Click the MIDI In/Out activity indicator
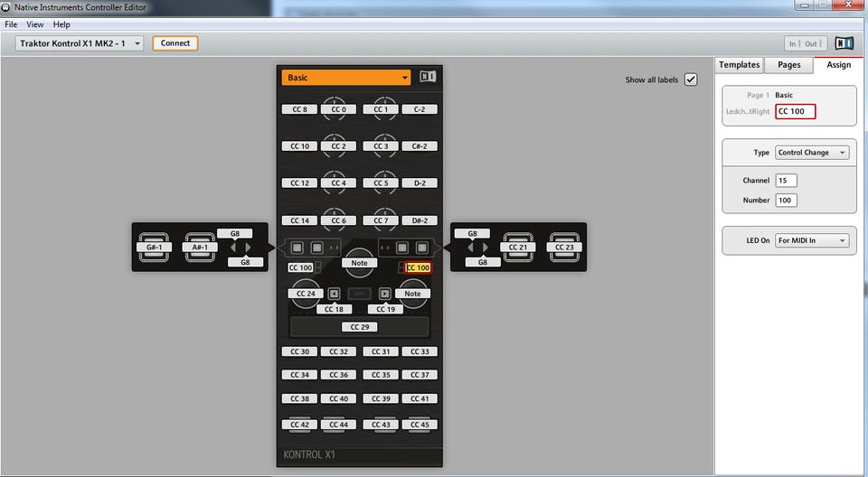The image size is (868, 477). point(806,43)
